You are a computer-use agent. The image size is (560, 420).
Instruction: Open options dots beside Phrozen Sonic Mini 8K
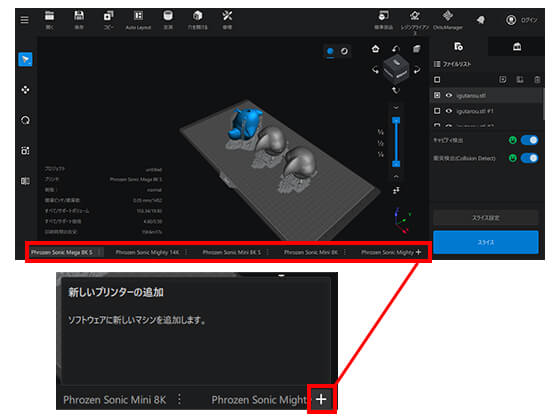pyautogui.click(x=345, y=252)
